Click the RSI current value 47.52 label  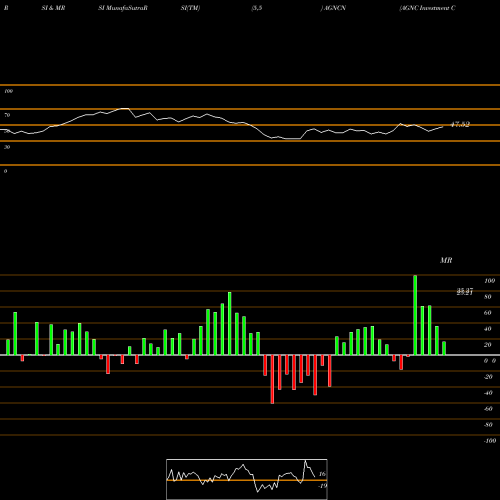(460, 124)
